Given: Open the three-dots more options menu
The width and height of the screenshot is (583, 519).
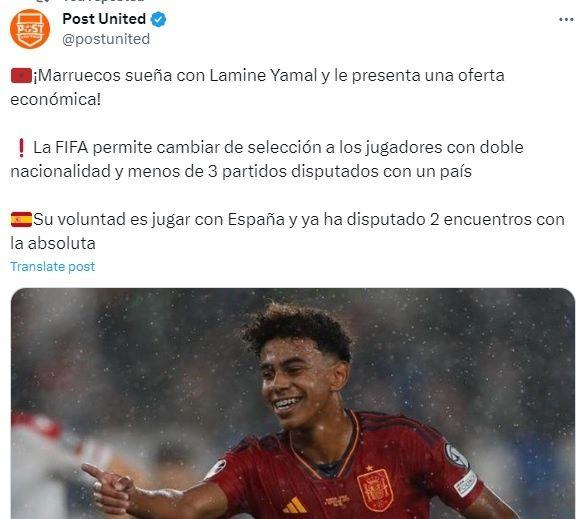Looking at the screenshot, I should click(566, 19).
